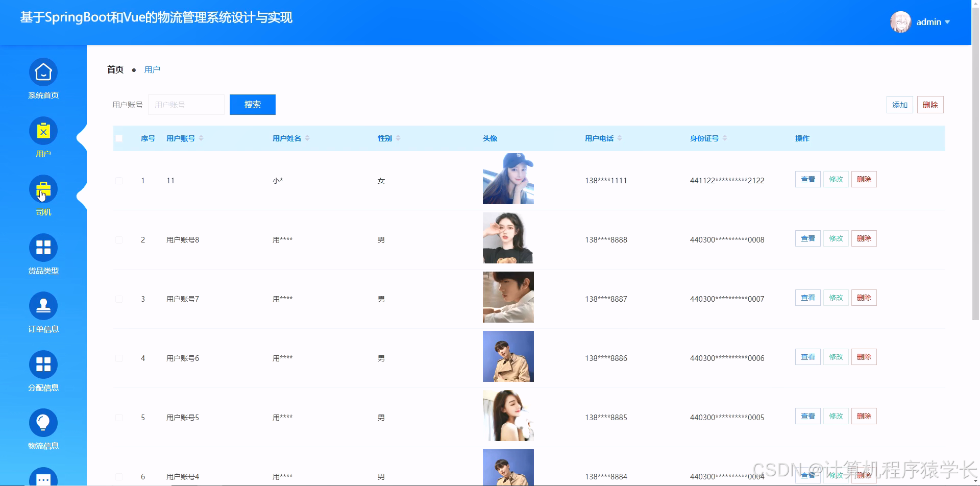Open the 用户 module icon
980x486 pixels.
point(43,130)
